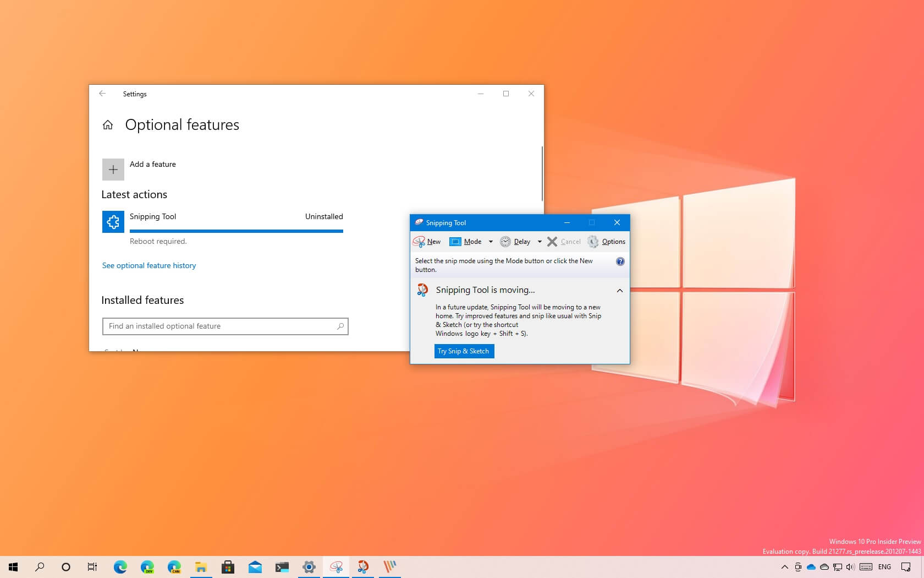Click the Find an installed optional feature search field
The width and height of the screenshot is (924, 578).
coord(225,326)
